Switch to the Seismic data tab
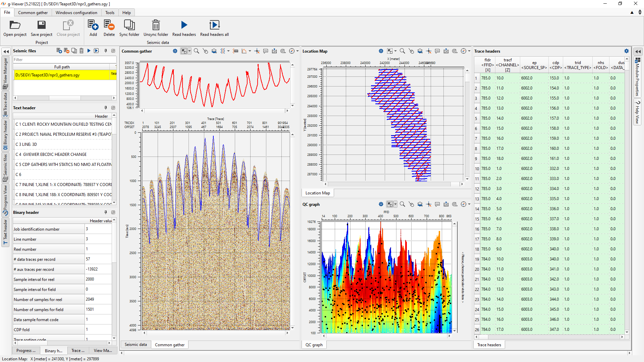This screenshot has width=644, height=362. (136, 345)
